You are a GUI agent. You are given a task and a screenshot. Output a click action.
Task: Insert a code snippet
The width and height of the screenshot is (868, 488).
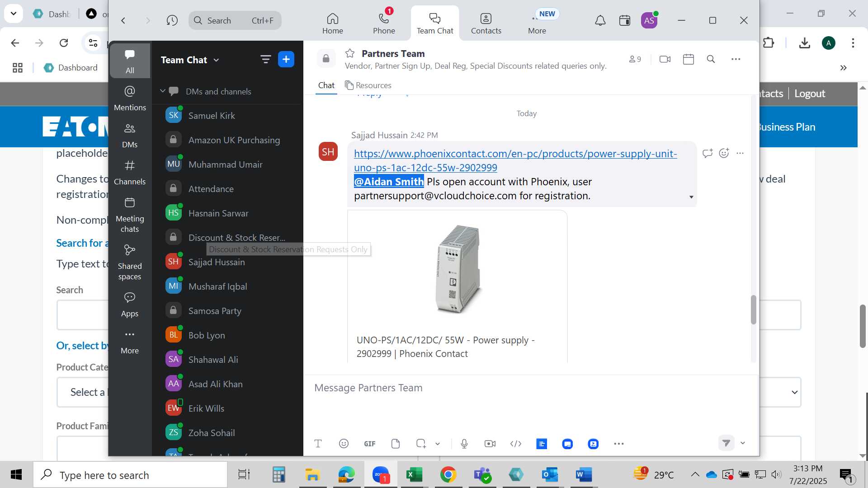(x=516, y=444)
